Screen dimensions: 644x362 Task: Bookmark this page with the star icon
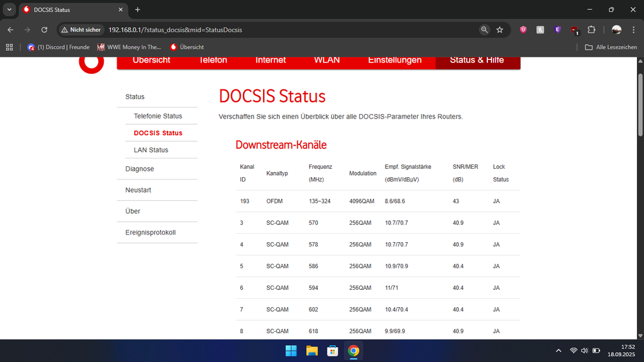[500, 30]
